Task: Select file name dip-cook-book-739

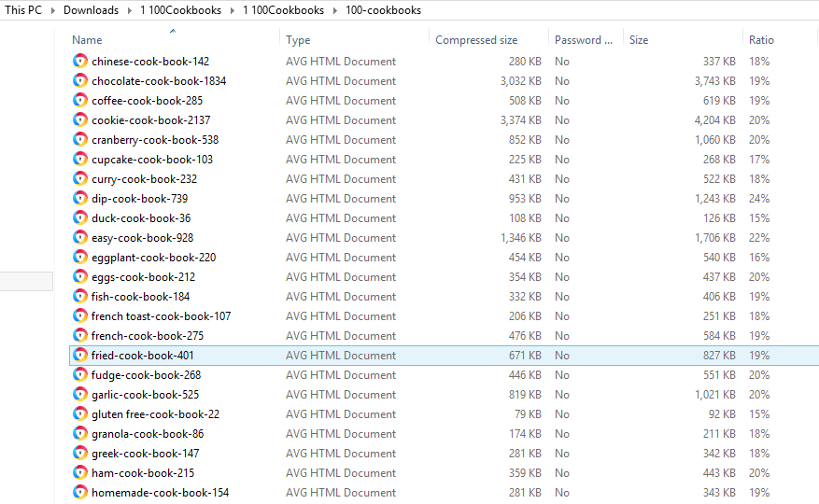Action: (x=139, y=199)
